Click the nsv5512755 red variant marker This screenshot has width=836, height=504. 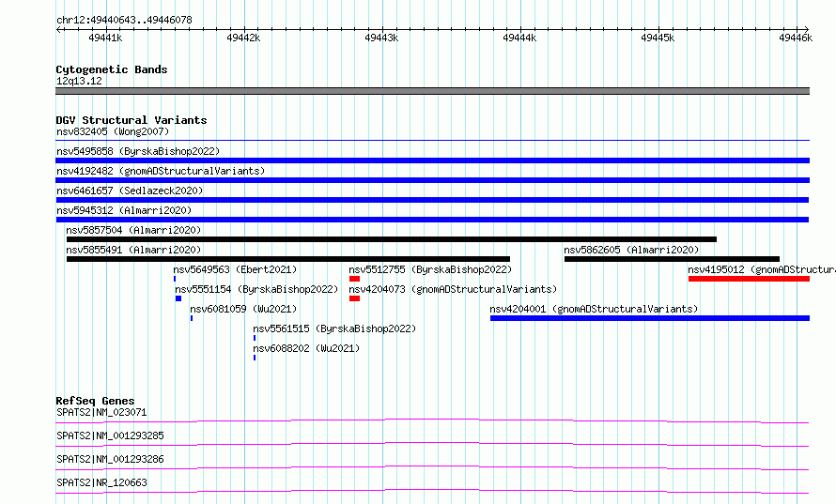click(354, 279)
